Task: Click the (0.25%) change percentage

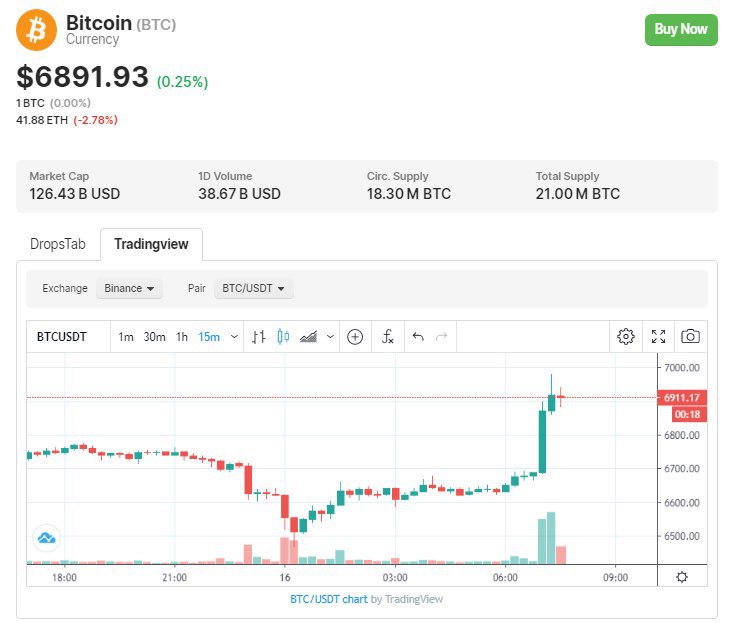Action: point(182,82)
